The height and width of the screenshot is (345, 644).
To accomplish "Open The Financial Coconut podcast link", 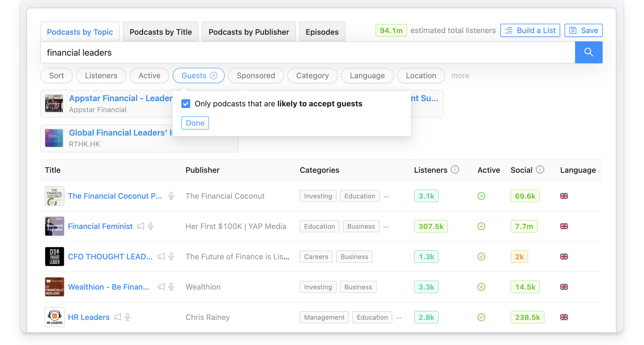I will point(115,196).
